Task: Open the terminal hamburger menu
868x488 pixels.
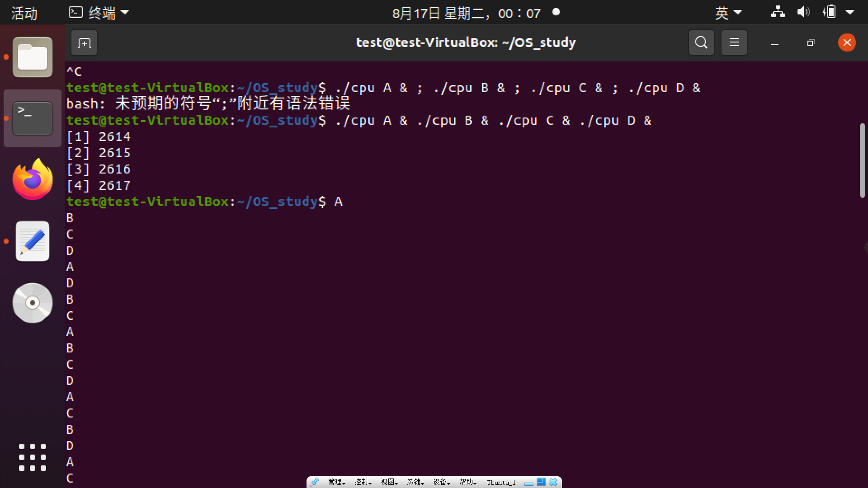Action: (734, 43)
